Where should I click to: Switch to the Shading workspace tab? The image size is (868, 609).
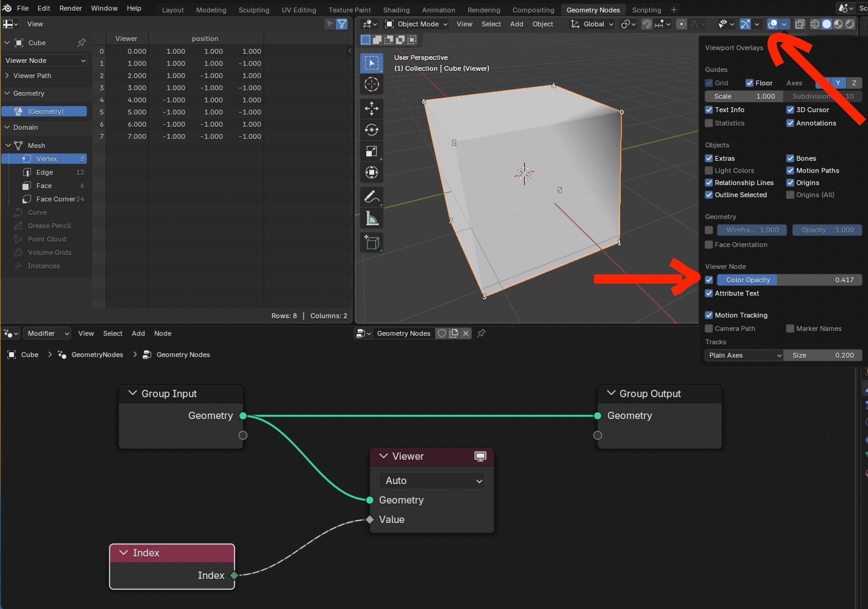396,10
